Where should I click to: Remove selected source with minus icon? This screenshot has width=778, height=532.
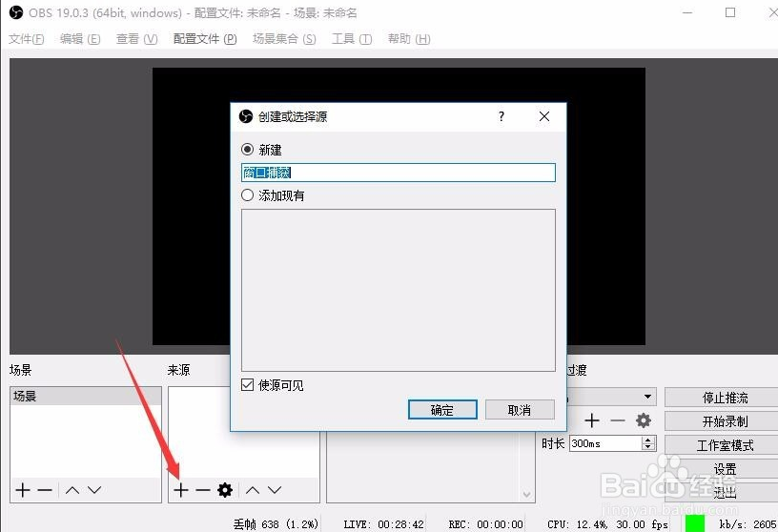(202, 490)
